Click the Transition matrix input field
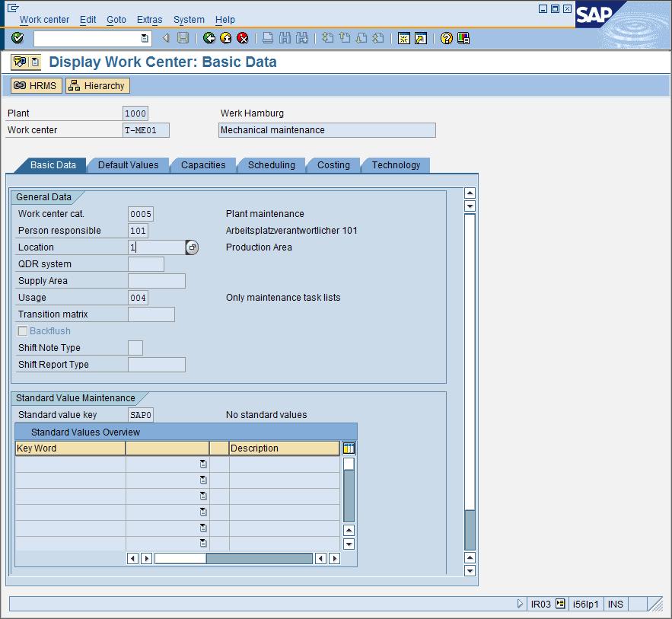The image size is (672, 619). (x=151, y=314)
